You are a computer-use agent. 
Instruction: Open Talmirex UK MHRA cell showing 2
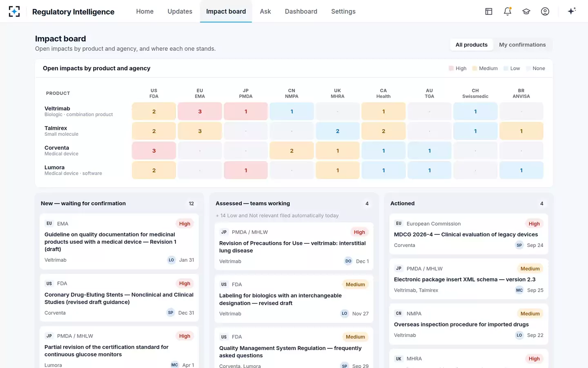tap(338, 131)
